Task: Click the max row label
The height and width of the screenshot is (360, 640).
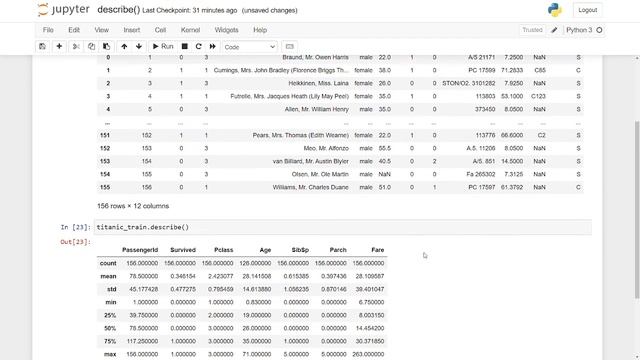Action: tap(110, 354)
